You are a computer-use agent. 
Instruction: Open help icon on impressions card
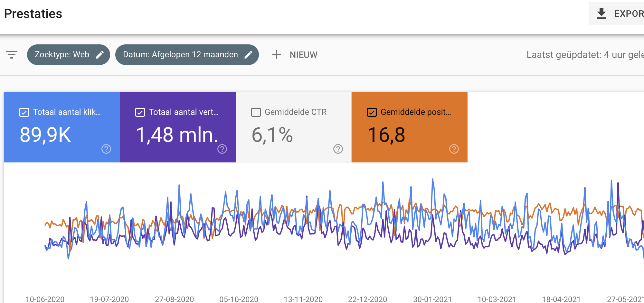pyautogui.click(x=222, y=149)
